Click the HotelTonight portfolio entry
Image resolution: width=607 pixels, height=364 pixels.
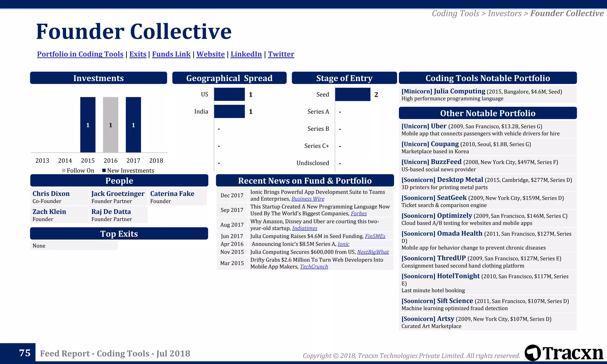click(488, 283)
